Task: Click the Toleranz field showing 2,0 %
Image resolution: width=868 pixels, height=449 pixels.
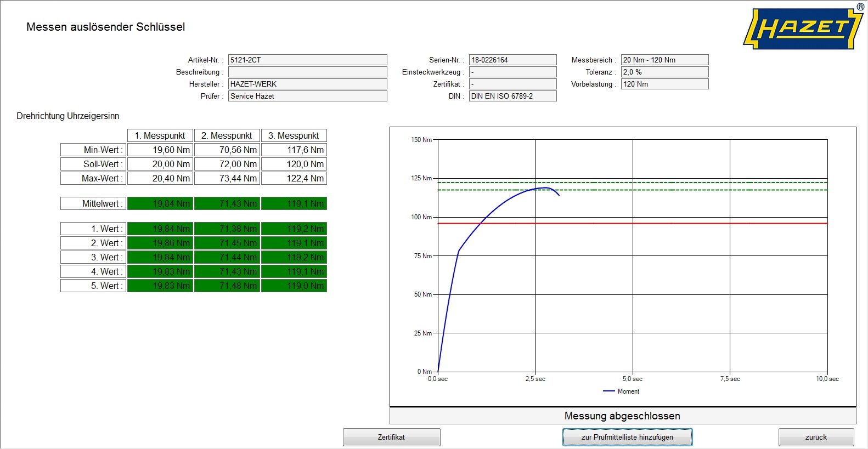Action: [x=664, y=72]
